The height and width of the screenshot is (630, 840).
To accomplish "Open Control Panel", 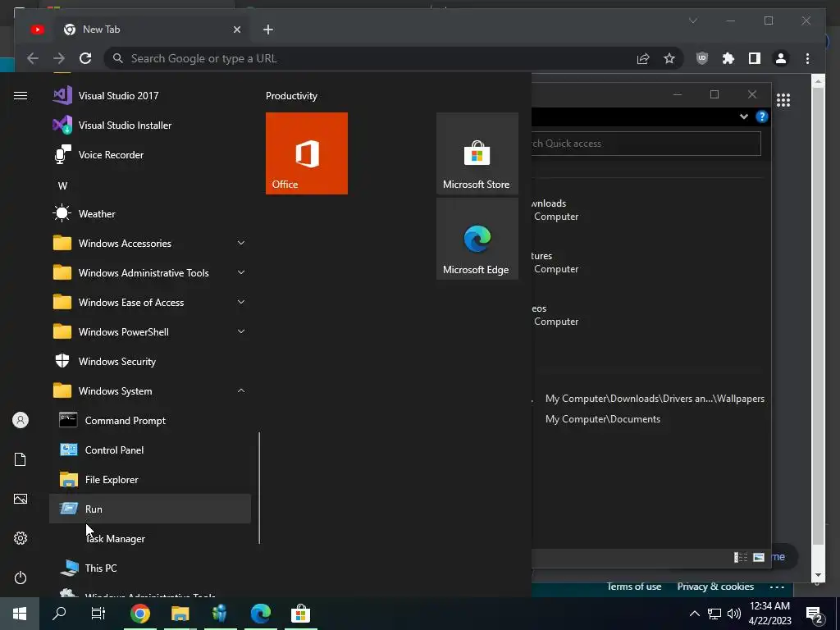I will (x=150, y=450).
